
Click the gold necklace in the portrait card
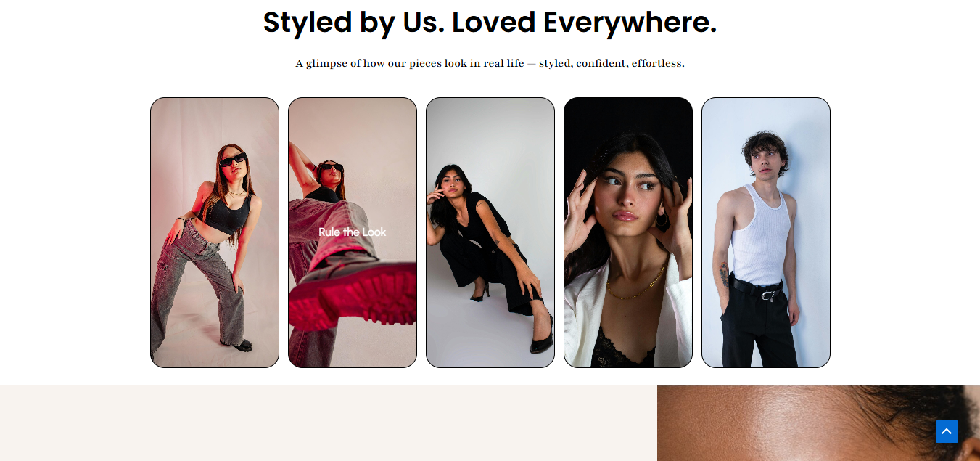pos(638,285)
